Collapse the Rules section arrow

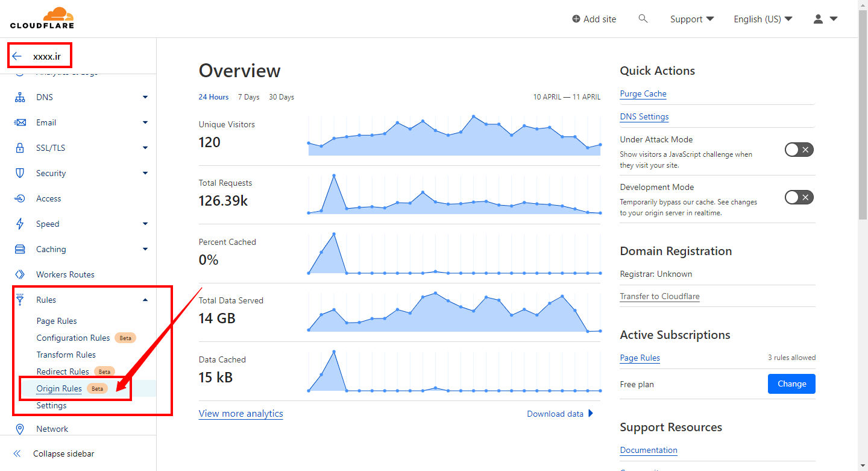145,300
